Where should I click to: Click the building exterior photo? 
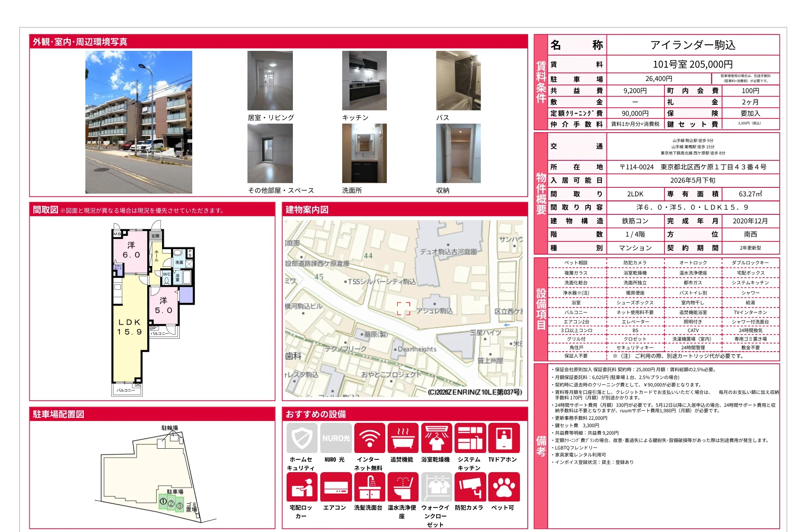point(139,122)
